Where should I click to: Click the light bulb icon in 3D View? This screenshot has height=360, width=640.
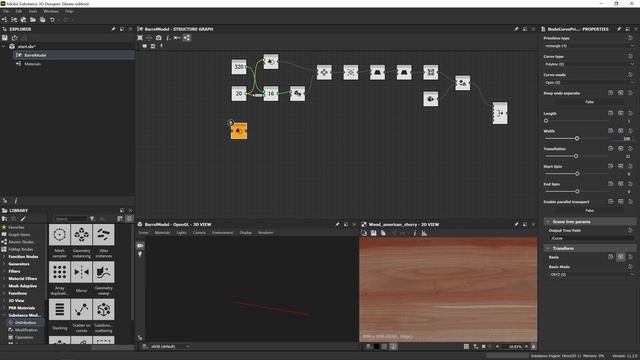[140, 254]
